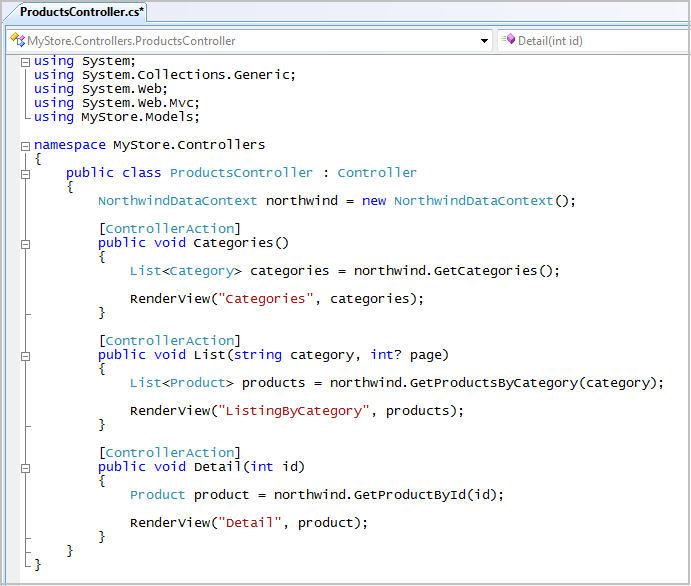
Task: Click 'GetProductsByCategory(category)' call
Action: 534,383
